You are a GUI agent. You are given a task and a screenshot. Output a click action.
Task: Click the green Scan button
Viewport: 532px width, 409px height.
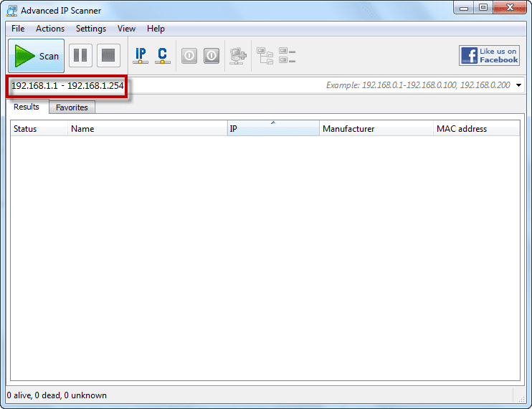point(37,56)
